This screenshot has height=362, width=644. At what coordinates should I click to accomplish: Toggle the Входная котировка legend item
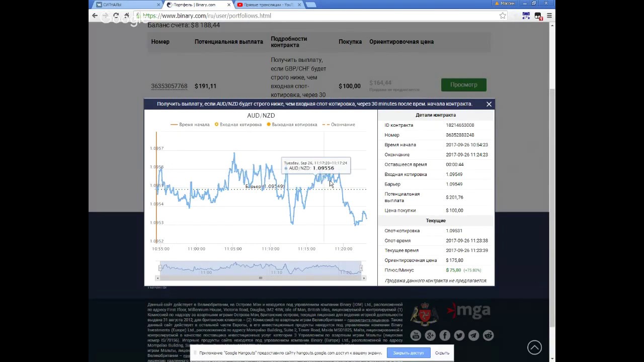click(x=238, y=124)
